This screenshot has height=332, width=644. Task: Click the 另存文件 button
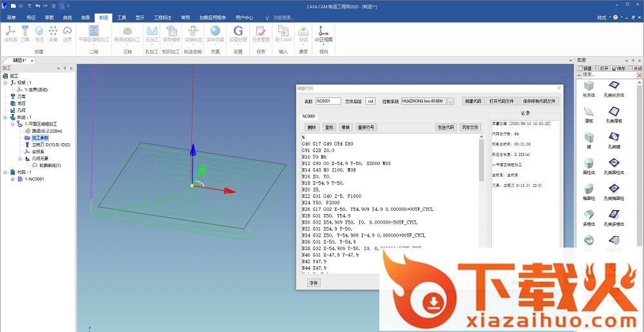pos(469,128)
